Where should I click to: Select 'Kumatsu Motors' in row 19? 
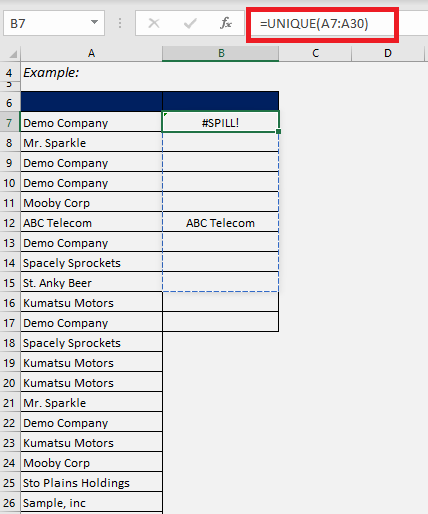(91, 363)
